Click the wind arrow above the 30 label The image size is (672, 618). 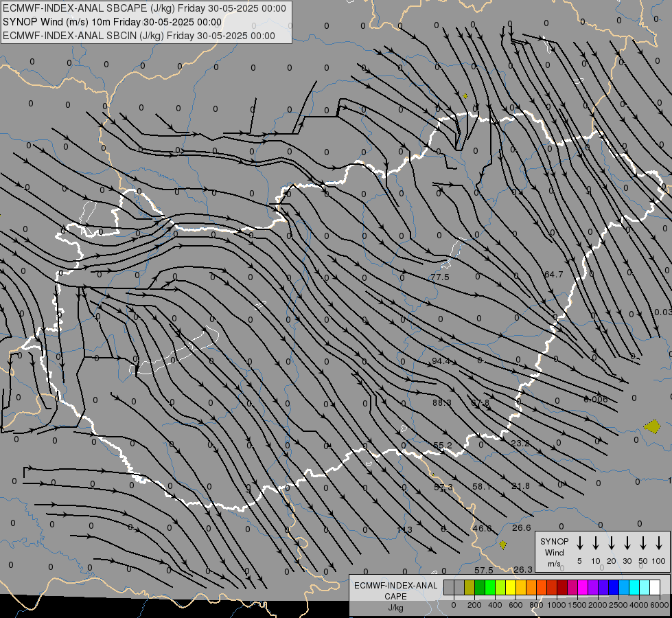pyautogui.click(x=627, y=543)
